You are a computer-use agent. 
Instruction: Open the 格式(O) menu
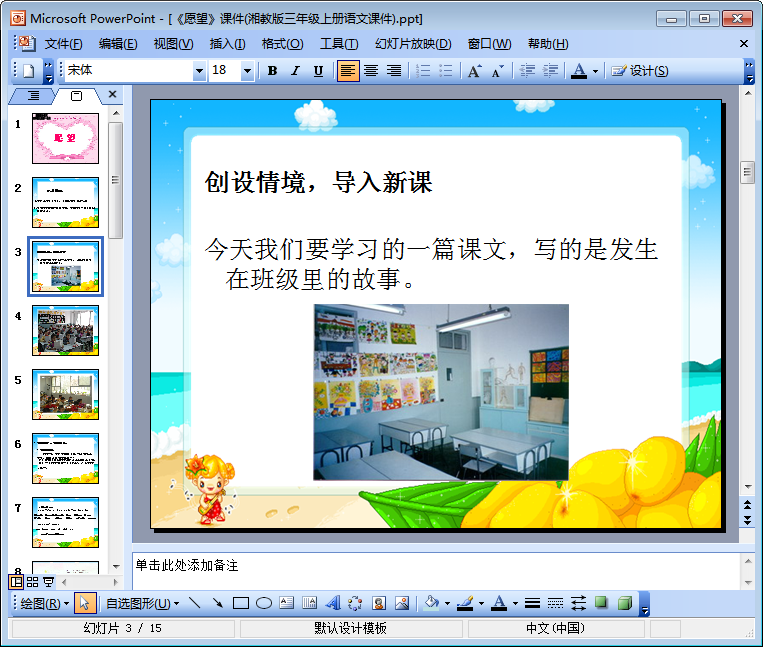[x=282, y=44]
